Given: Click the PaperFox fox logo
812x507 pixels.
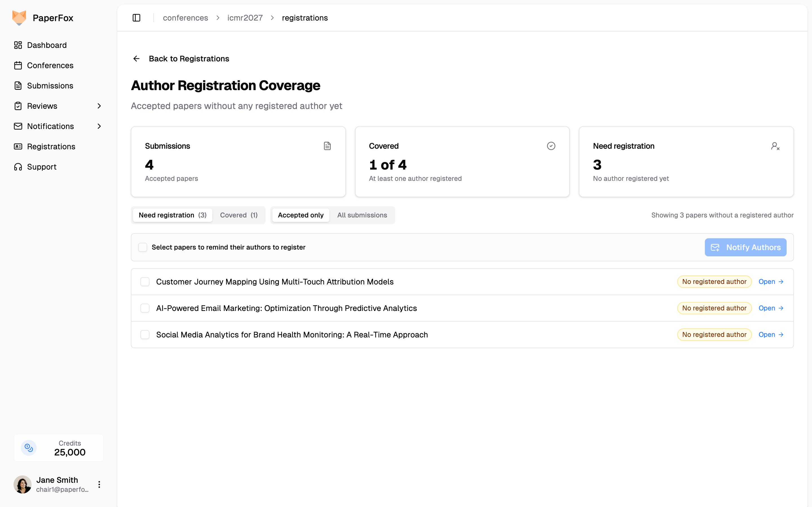Looking at the screenshot, I should [x=19, y=18].
